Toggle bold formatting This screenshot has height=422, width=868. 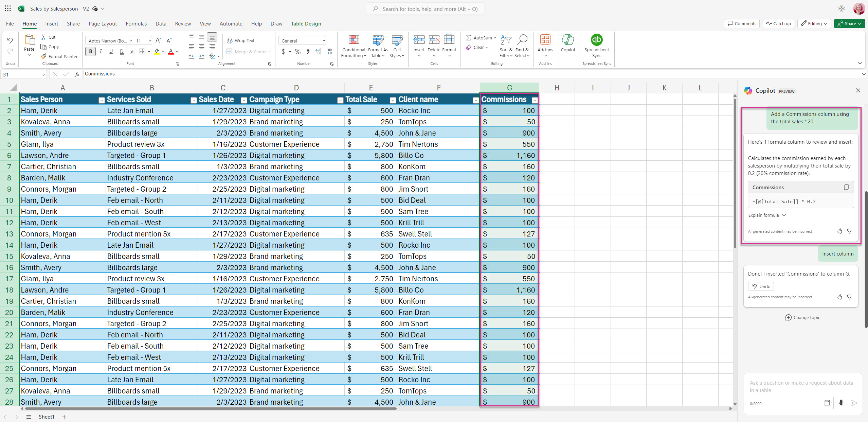[x=90, y=51]
